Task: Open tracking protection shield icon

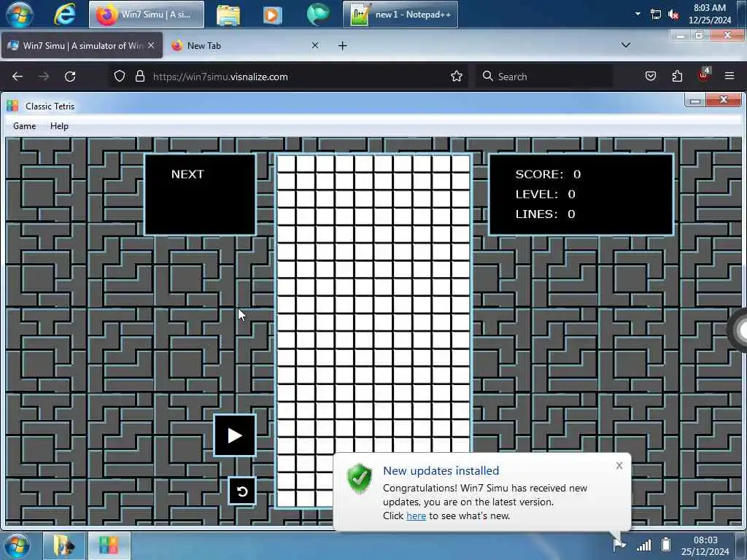Action: (x=120, y=76)
